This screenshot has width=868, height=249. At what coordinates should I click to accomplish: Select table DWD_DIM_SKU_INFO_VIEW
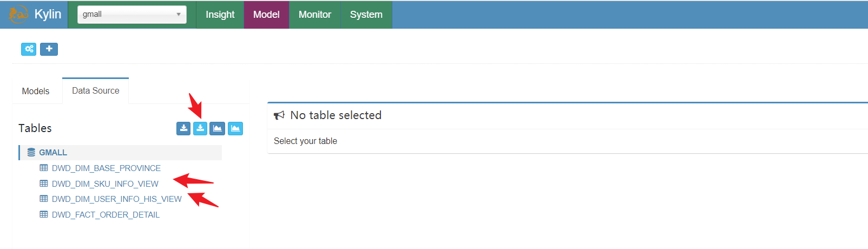click(x=105, y=184)
